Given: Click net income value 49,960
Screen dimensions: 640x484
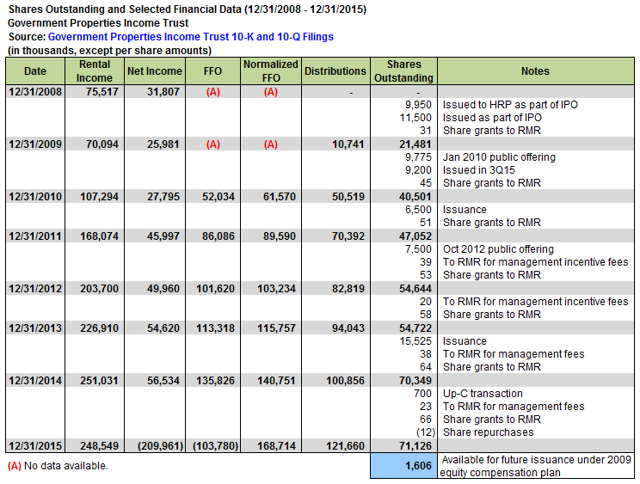Looking at the screenshot, I should (x=163, y=289).
